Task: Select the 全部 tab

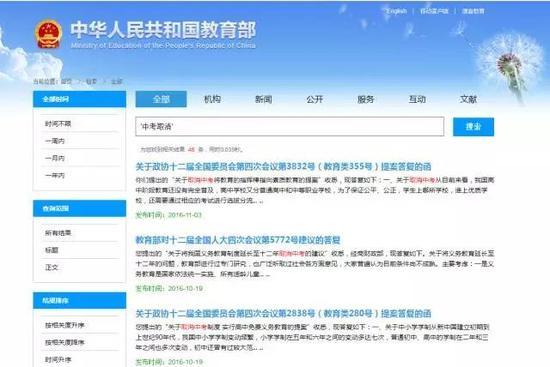Action: click(161, 99)
